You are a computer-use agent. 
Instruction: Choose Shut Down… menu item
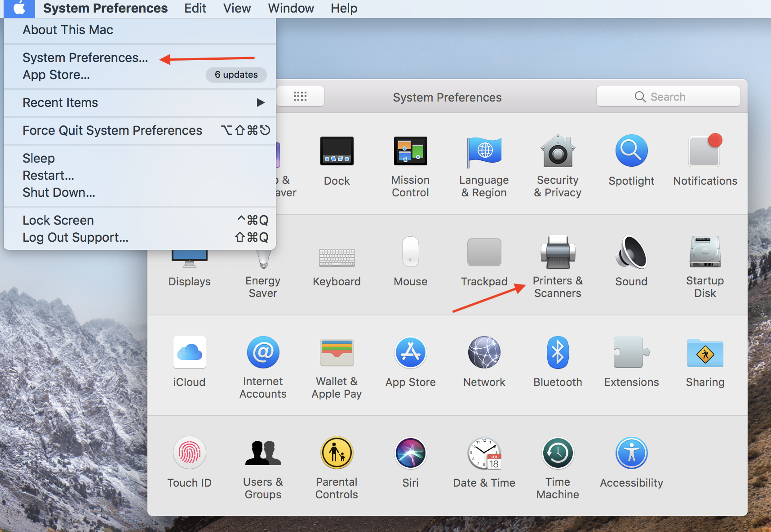point(140,192)
